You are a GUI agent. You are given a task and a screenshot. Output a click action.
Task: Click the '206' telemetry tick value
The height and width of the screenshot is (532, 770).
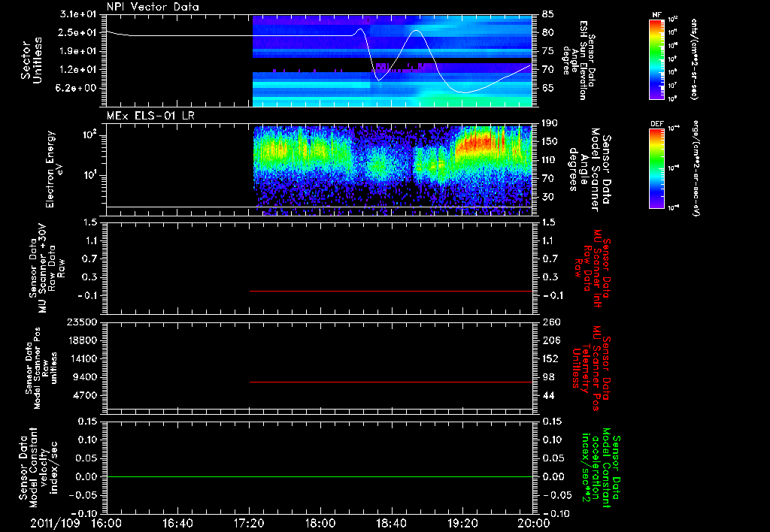click(550, 340)
